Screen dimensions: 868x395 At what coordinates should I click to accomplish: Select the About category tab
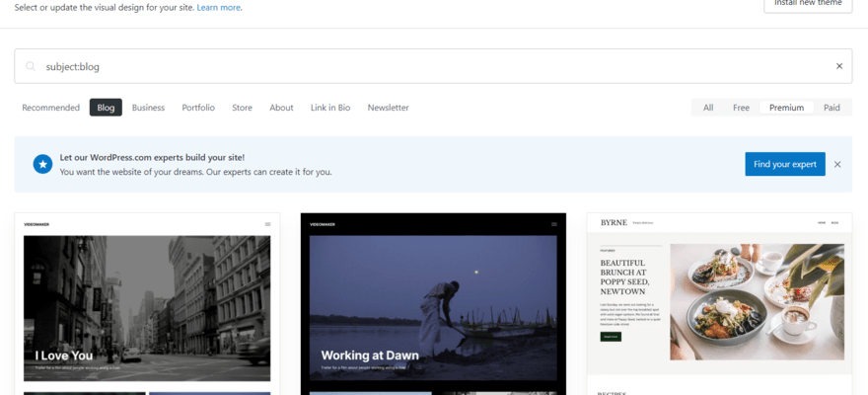coord(281,108)
